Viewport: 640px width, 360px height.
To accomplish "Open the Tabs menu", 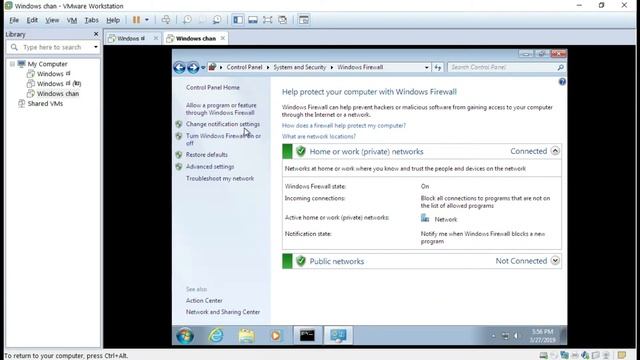I will click(91, 20).
